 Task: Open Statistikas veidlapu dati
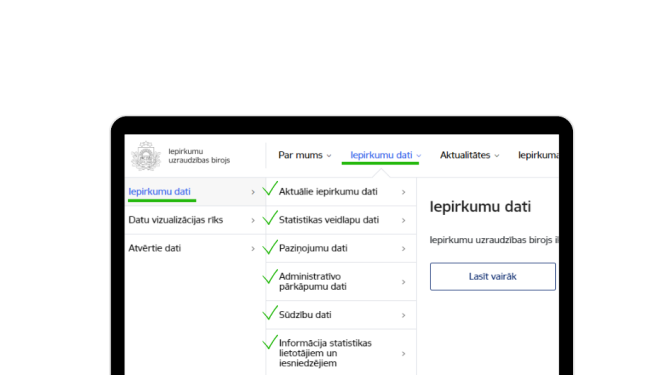[329, 220]
